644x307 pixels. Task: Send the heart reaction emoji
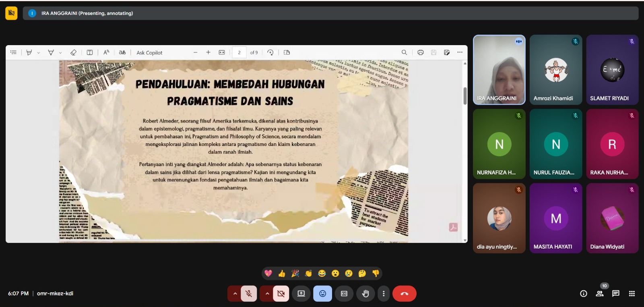268,274
